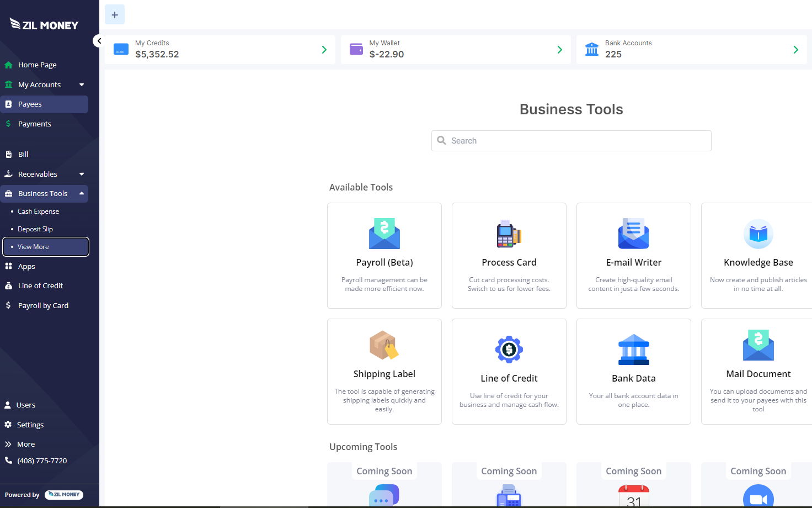Select the Shipping Label box icon

pos(384,346)
